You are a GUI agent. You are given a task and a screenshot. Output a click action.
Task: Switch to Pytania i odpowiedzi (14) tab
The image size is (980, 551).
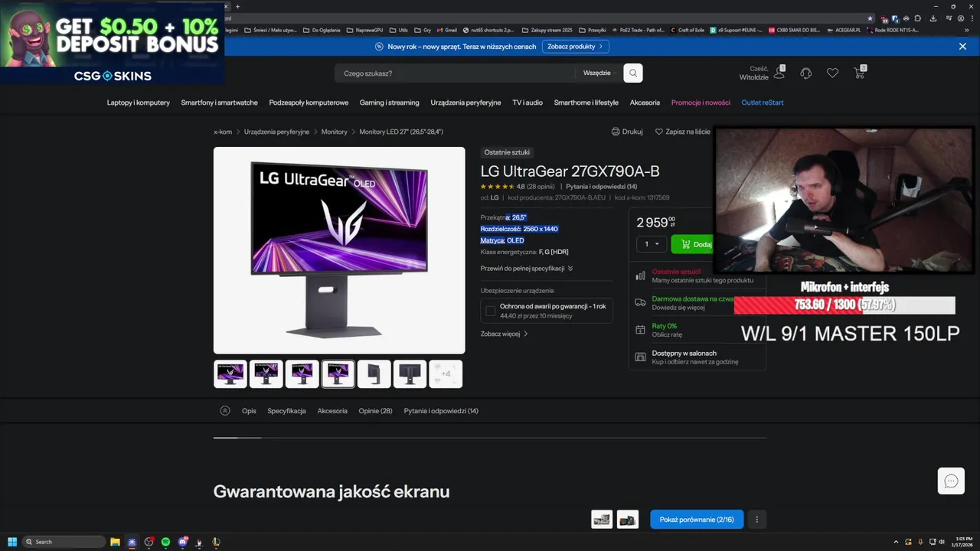click(441, 411)
